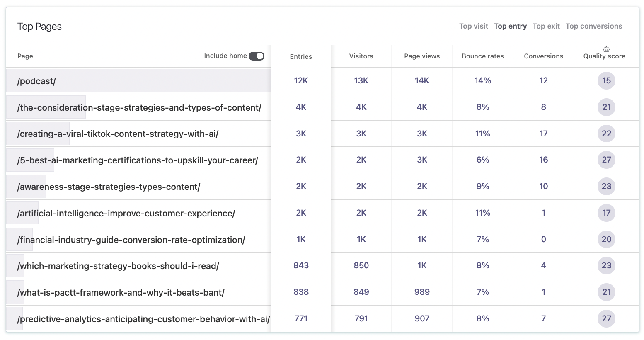644x340 pixels.
Task: Switch to the Top visit tab
Action: [473, 26]
